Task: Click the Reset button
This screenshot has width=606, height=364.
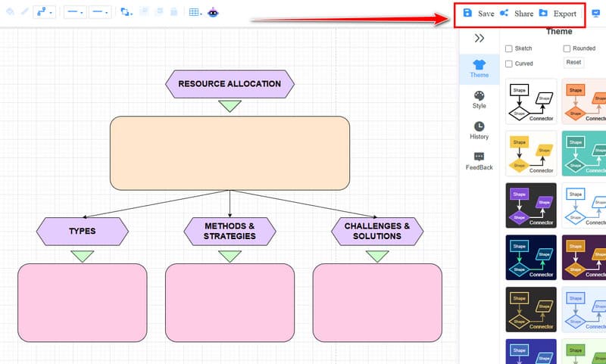Action: coord(573,62)
